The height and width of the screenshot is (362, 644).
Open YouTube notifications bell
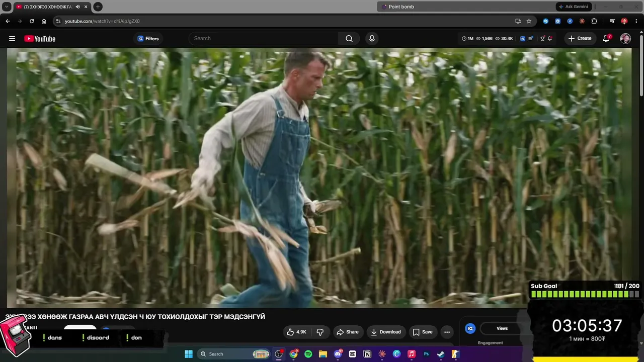[606, 39]
